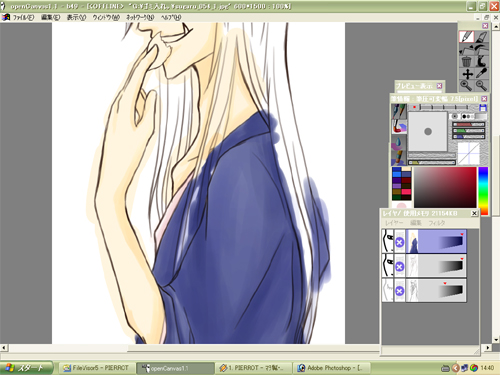
Task: Open the レイヤー menu in layer panel
Action: click(x=394, y=223)
